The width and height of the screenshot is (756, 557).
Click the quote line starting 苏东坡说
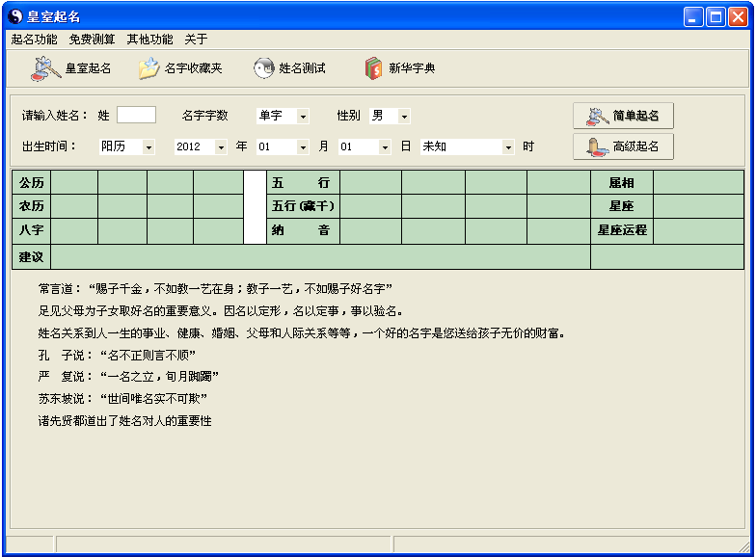pyautogui.click(x=122, y=399)
